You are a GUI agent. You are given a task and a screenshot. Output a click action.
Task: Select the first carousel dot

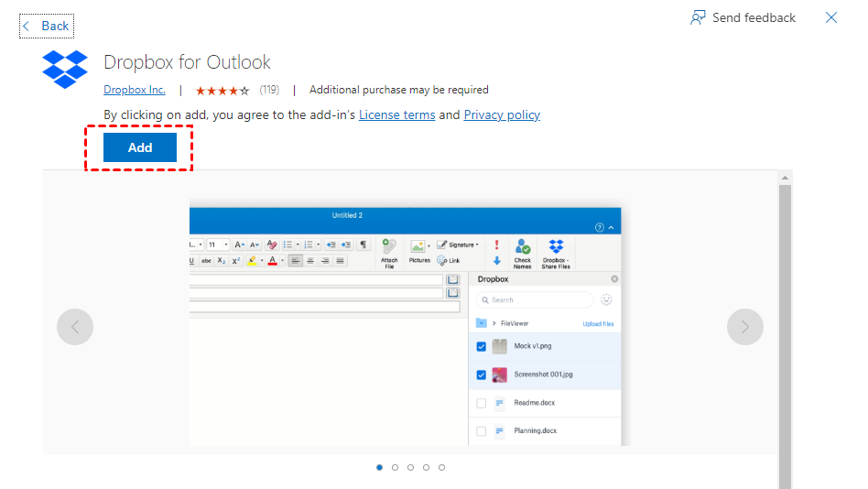tap(379, 467)
